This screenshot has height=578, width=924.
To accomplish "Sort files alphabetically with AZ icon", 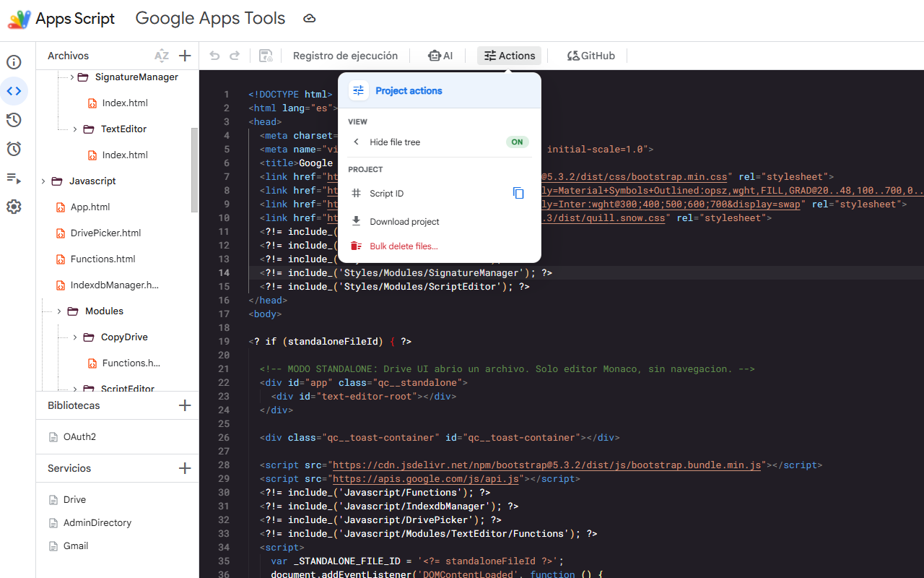I will click(162, 56).
